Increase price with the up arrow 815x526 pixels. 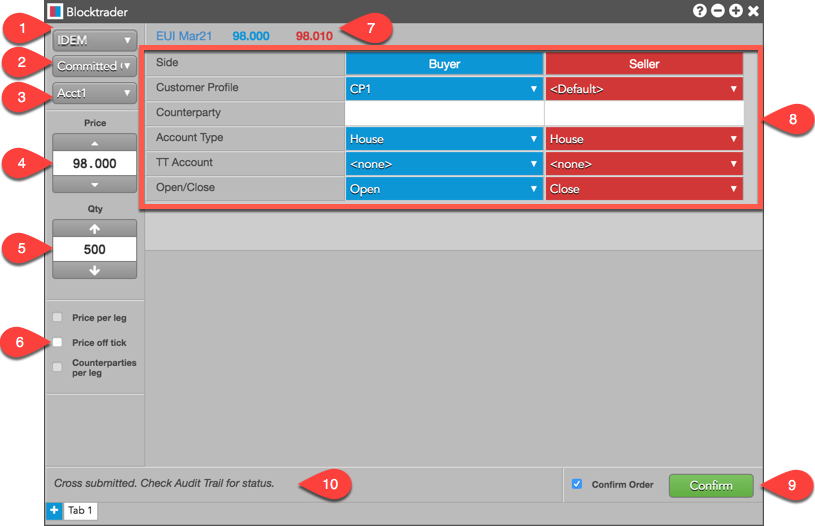pos(94,143)
